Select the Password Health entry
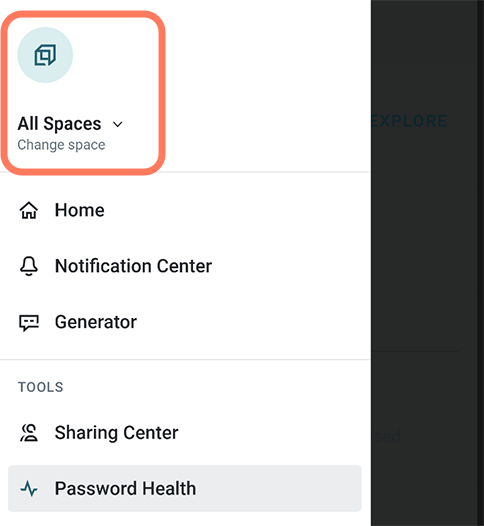 point(125,488)
